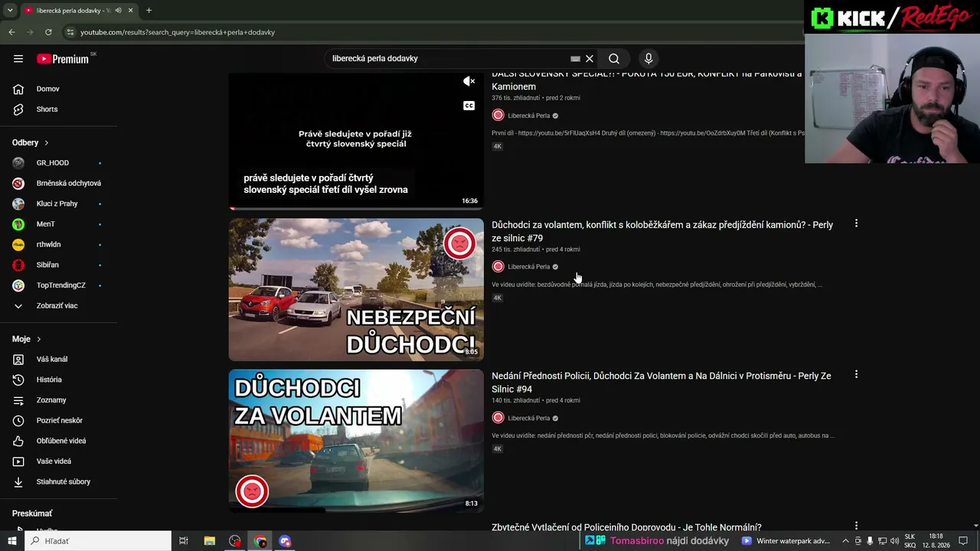Expand the Moje section header

click(27, 339)
